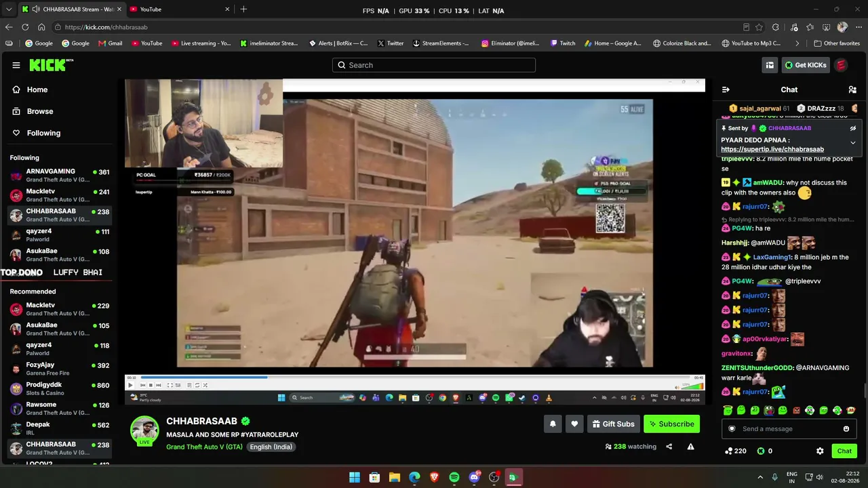Open the Windows Start menu
The image size is (868, 488).
pyautogui.click(x=355, y=477)
